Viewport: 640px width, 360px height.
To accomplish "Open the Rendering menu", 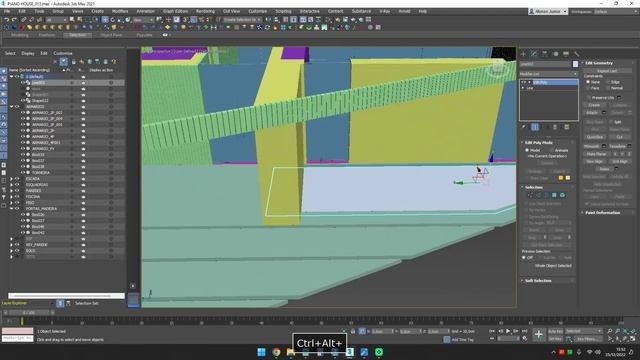I will tap(205, 11).
